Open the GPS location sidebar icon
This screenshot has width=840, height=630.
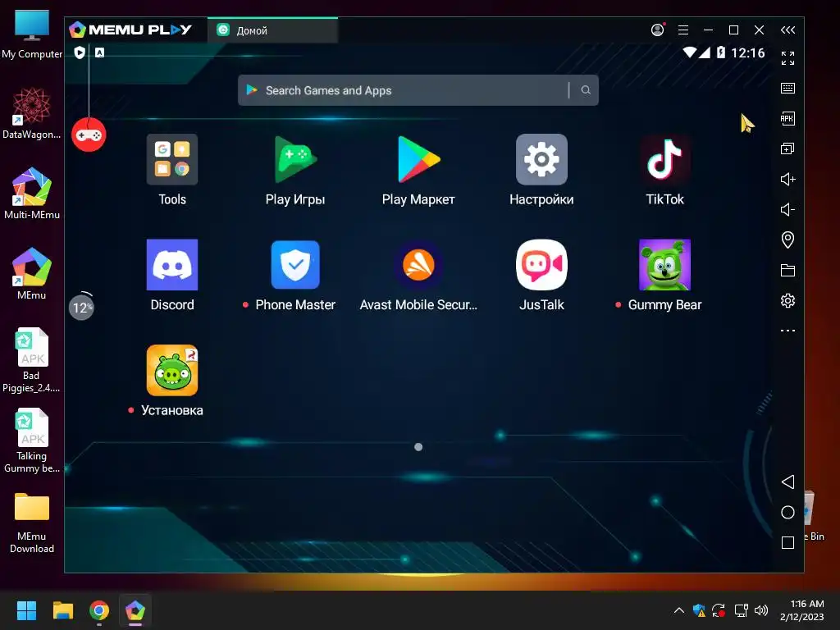click(787, 240)
